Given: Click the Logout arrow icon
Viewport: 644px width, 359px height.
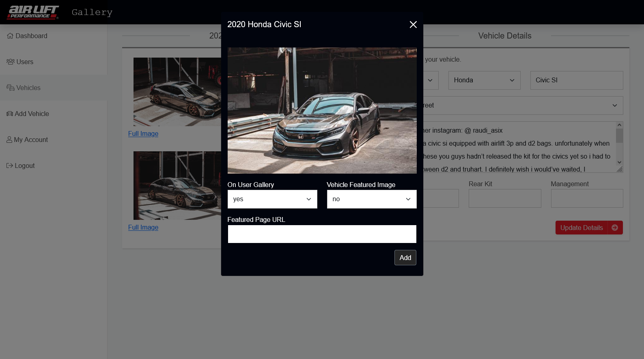Looking at the screenshot, I should click(x=10, y=166).
